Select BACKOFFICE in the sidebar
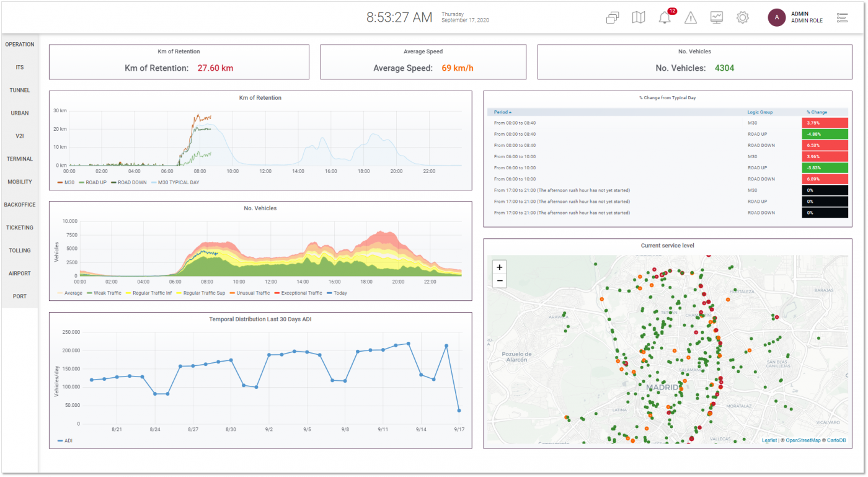The height and width of the screenshot is (477, 868). tap(20, 205)
